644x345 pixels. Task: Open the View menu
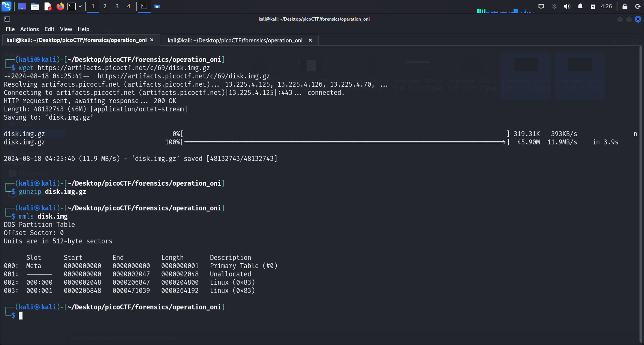[x=66, y=29]
